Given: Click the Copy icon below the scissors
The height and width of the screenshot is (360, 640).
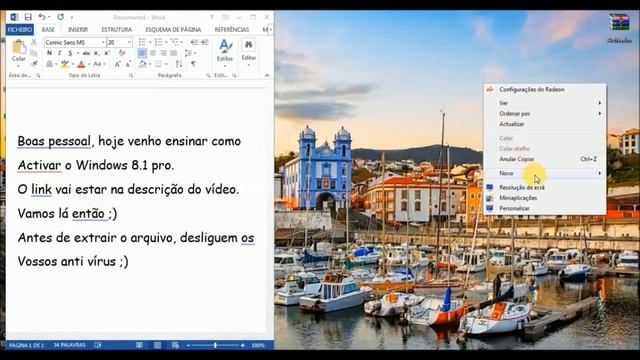Looking at the screenshot, I should pos(34,53).
